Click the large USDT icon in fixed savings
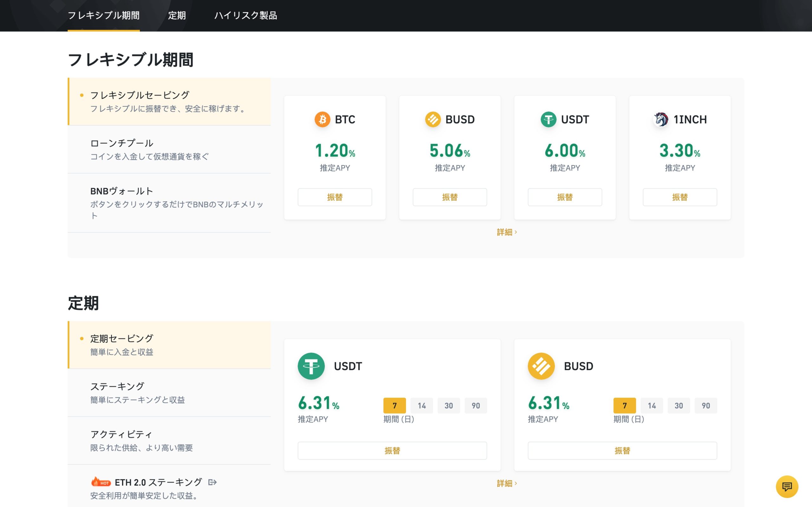This screenshot has width=812, height=507. click(311, 366)
